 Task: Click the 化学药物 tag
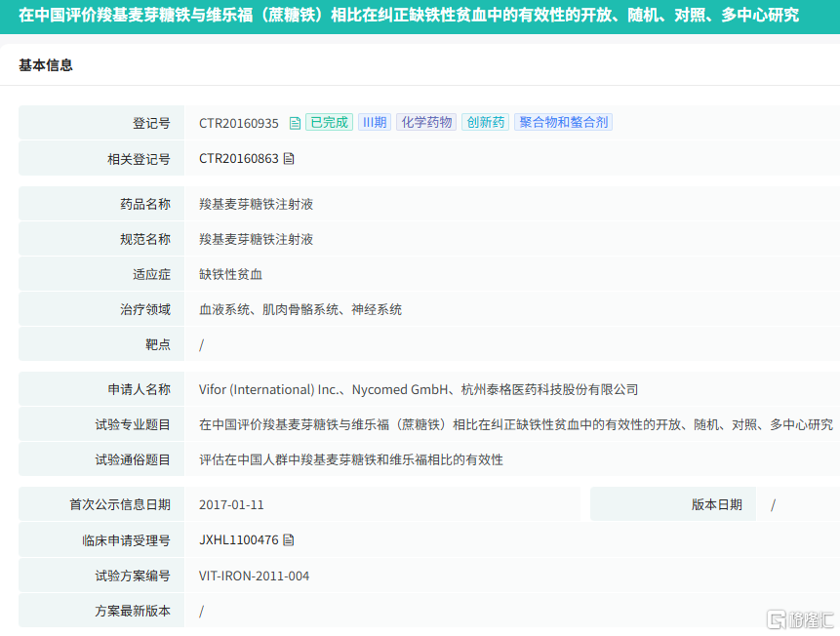tap(426, 122)
